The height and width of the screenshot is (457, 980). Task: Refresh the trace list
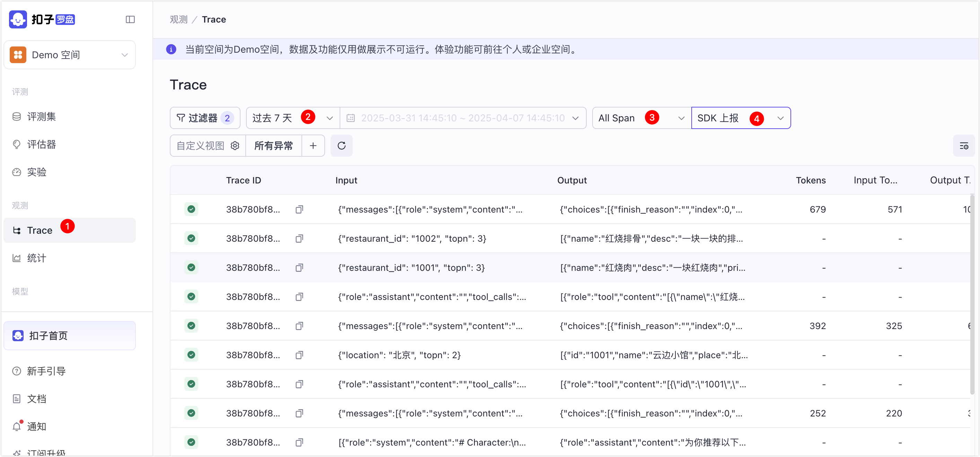point(342,146)
